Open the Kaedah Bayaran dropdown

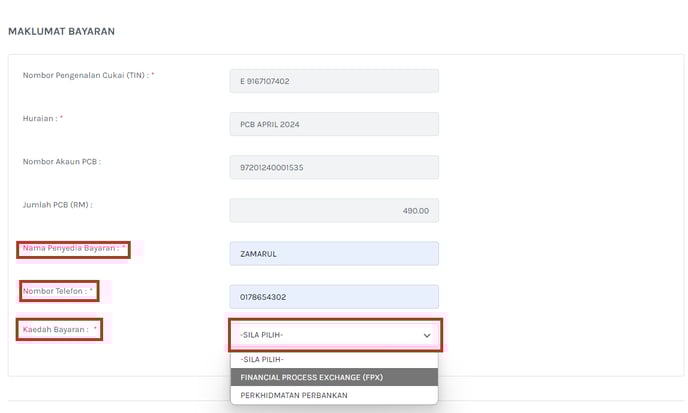pos(335,335)
